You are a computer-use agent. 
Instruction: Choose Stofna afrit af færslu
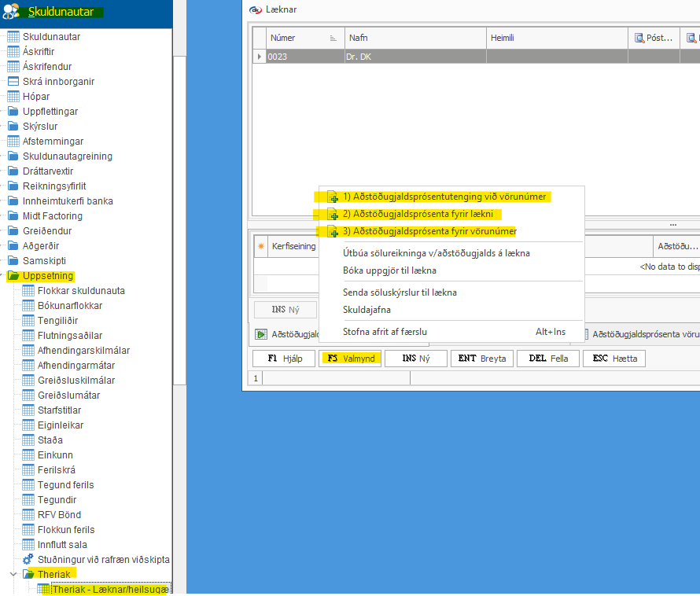tap(385, 332)
